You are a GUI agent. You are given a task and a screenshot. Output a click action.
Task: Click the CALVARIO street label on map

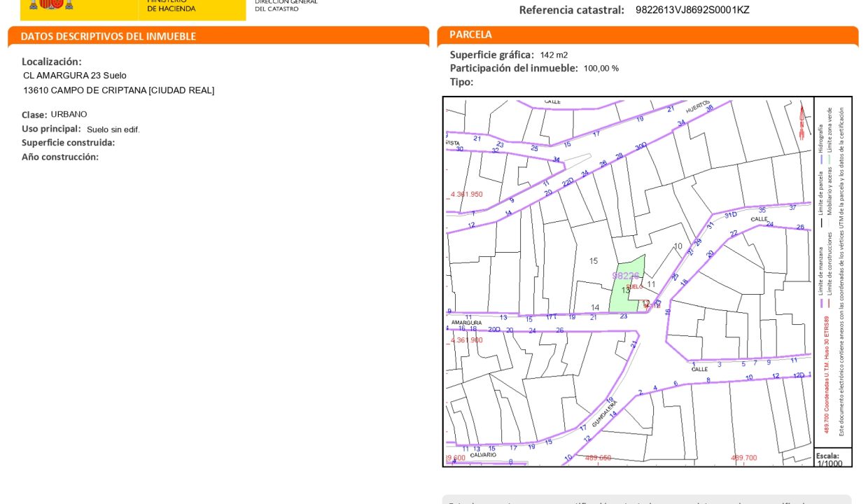483,455
